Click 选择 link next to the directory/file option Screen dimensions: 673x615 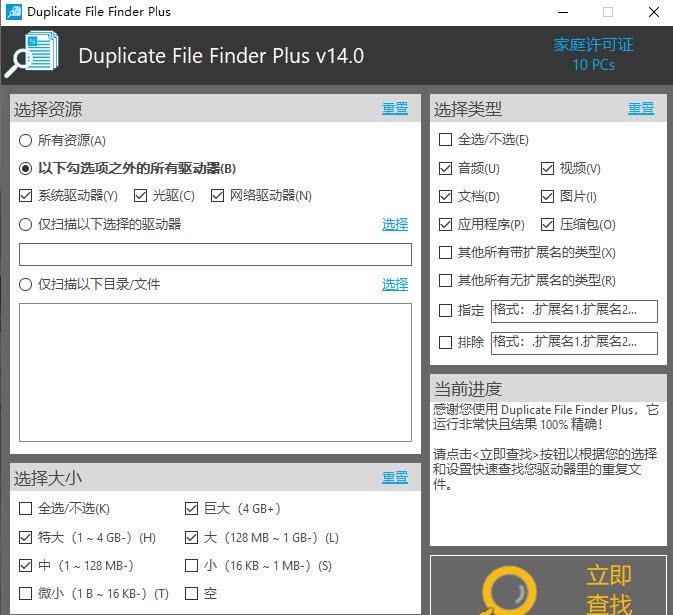395,284
